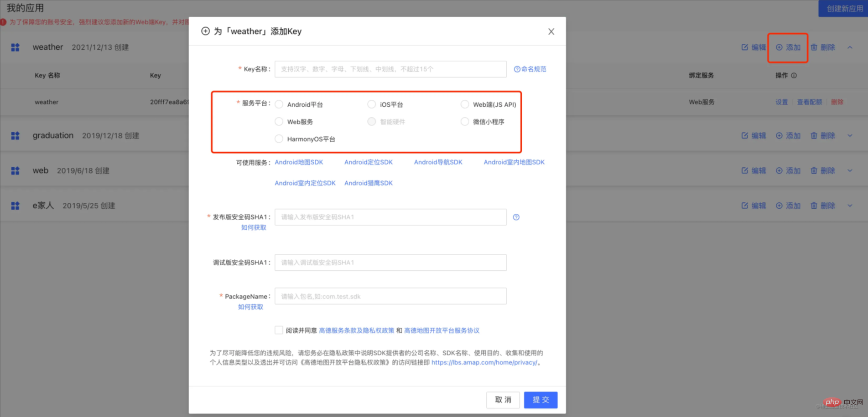868x417 pixels.
Task: Click the 'weather' key name cell
Action: tap(47, 102)
